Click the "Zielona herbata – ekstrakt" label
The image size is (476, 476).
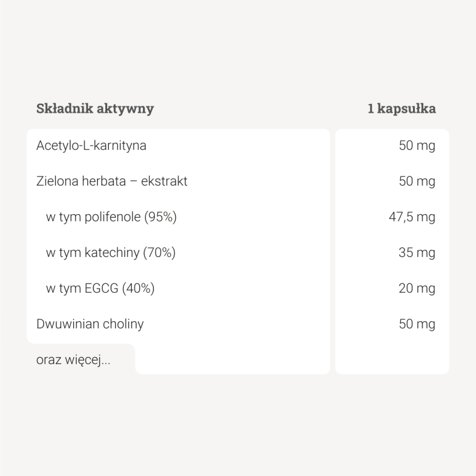pos(112,181)
